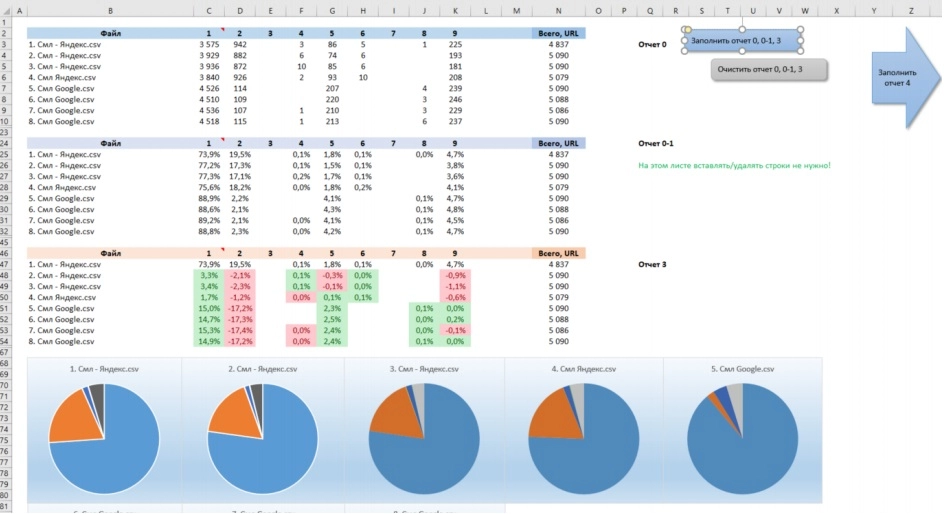This screenshot has width=946, height=514.
Task: Select the cell showing 88,9%
Action: point(209,198)
